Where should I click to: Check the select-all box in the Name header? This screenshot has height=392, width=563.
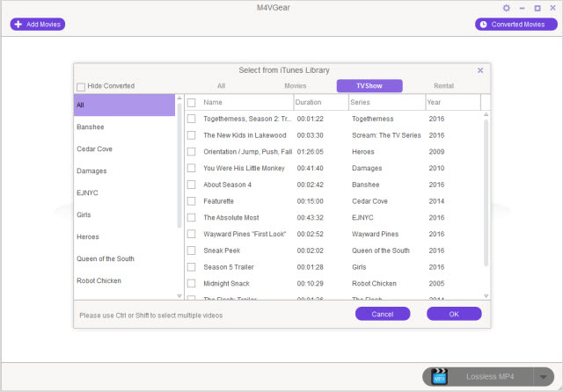click(x=192, y=103)
